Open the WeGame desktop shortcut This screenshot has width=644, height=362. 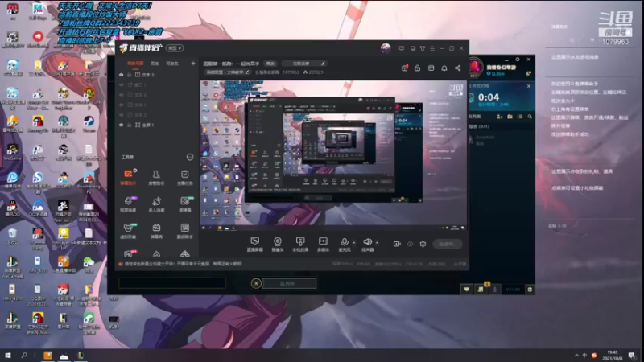pyautogui.click(x=12, y=152)
